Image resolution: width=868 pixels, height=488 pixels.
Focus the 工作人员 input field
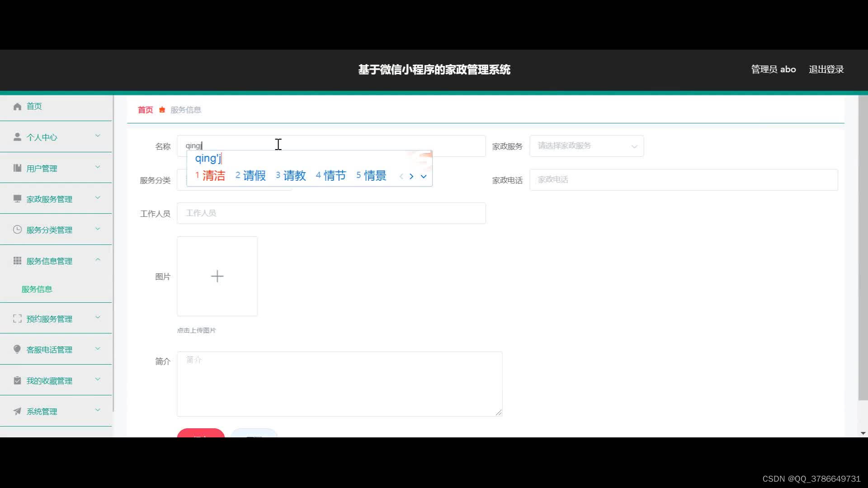(x=331, y=213)
